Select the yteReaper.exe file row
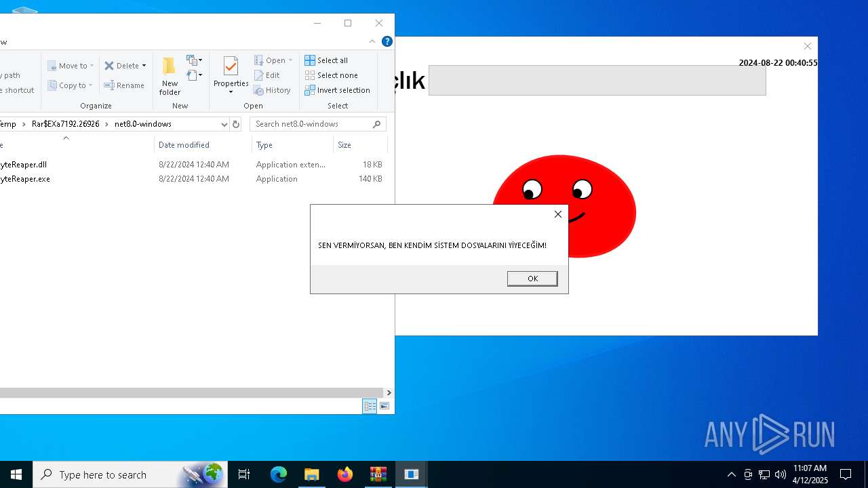Screen dimensions: 868x488 pos(193,179)
